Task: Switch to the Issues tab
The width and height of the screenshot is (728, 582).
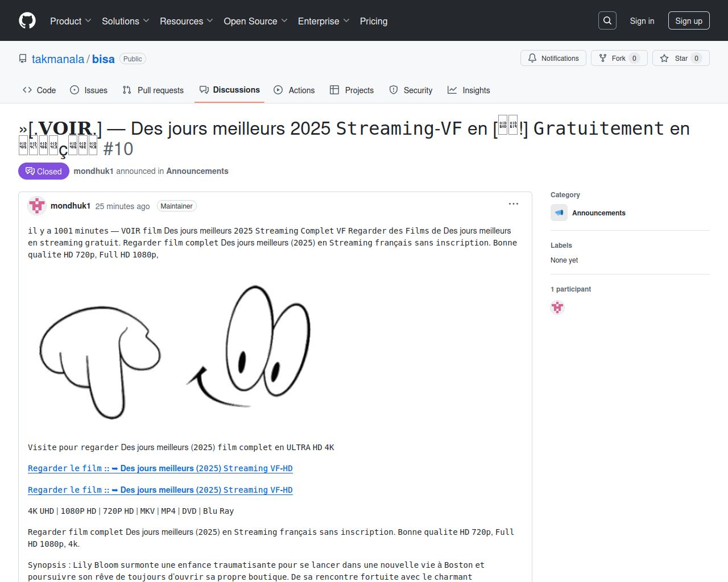Action: pyautogui.click(x=89, y=90)
